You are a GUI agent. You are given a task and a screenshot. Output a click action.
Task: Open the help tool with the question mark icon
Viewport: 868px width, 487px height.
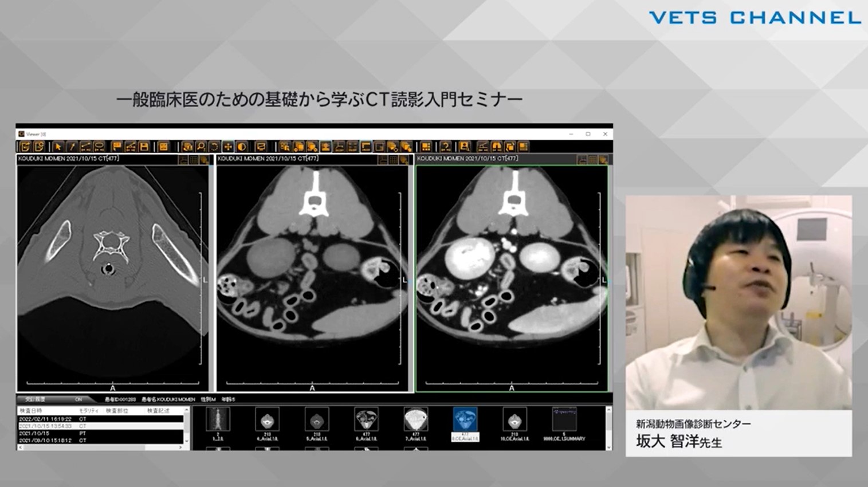(446, 146)
